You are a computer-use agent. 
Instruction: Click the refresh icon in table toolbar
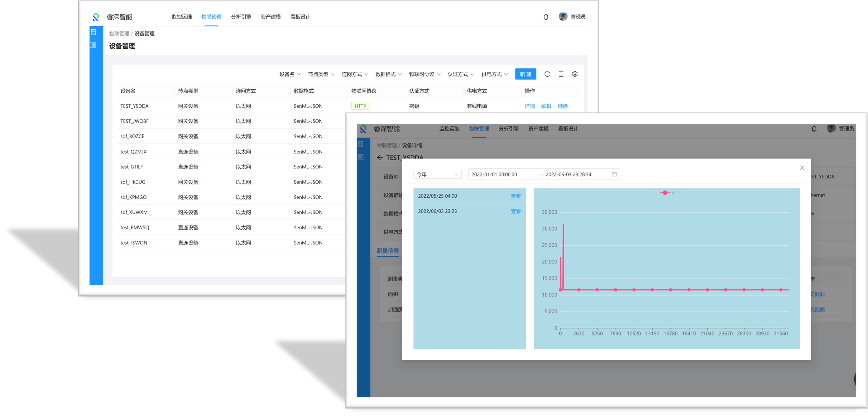[547, 74]
